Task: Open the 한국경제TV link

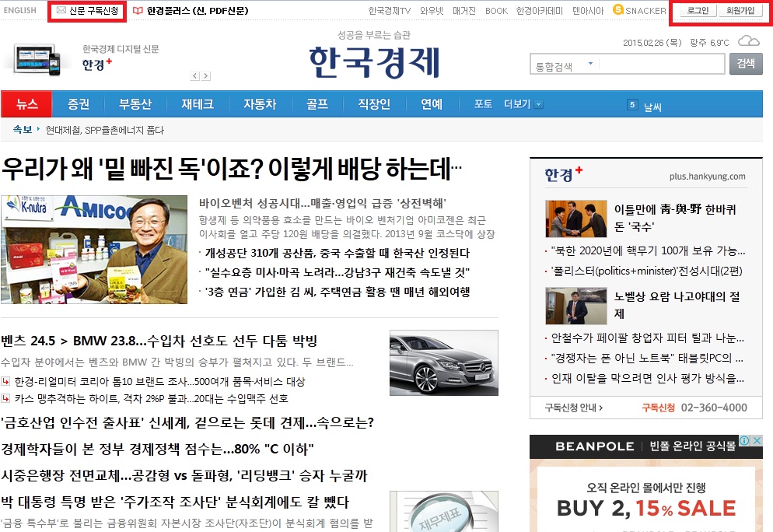Action: coord(390,11)
